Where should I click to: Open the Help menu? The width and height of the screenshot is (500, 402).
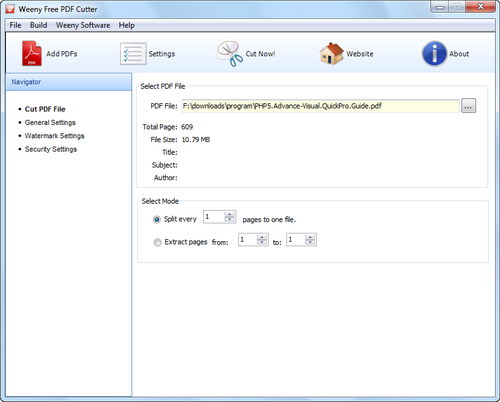127,25
